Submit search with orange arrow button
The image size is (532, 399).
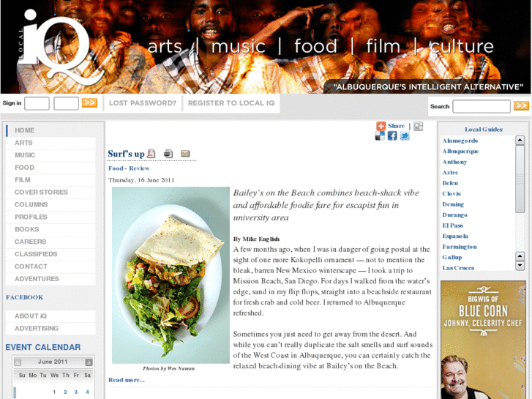point(521,106)
